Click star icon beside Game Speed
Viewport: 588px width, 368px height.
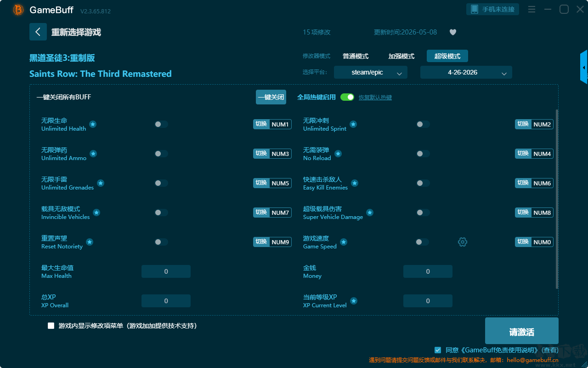(344, 242)
